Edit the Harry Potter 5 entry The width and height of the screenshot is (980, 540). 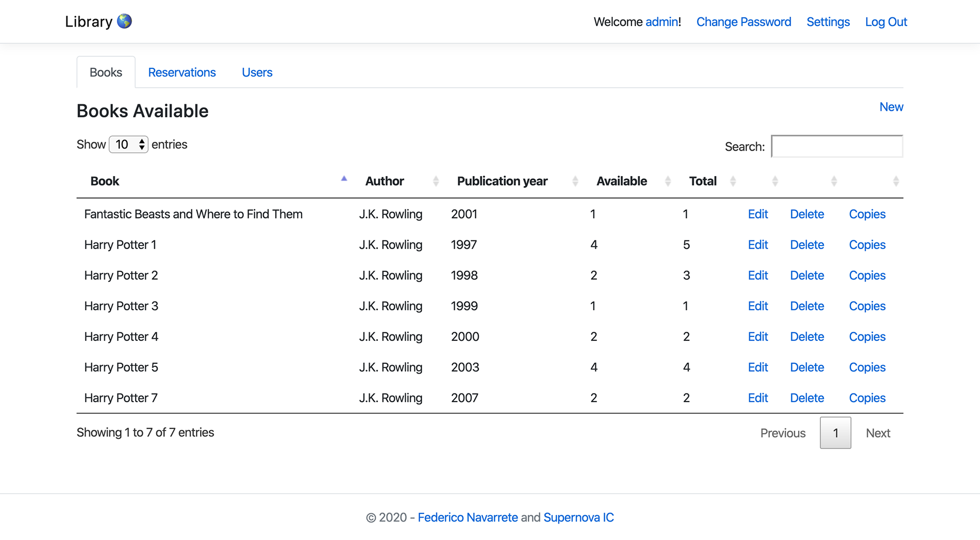point(758,367)
